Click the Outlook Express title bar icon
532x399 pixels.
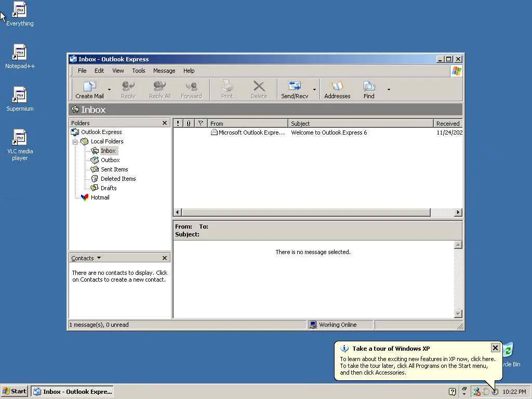pyautogui.click(x=73, y=59)
